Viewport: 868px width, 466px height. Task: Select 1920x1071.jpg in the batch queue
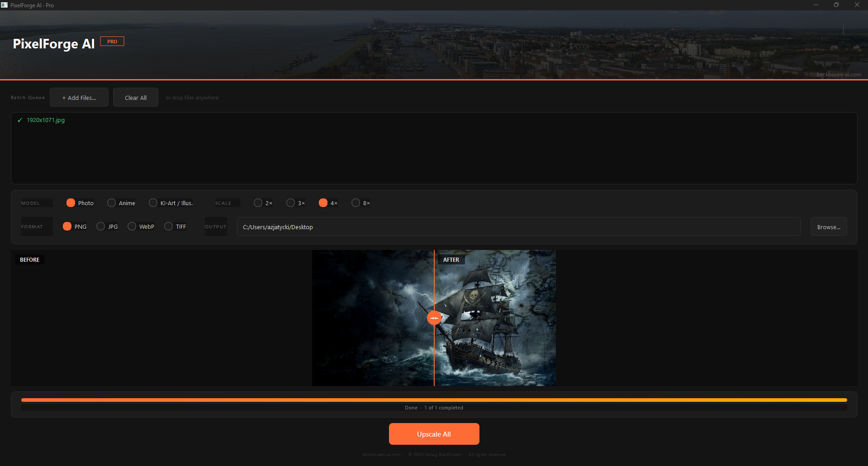(x=46, y=120)
